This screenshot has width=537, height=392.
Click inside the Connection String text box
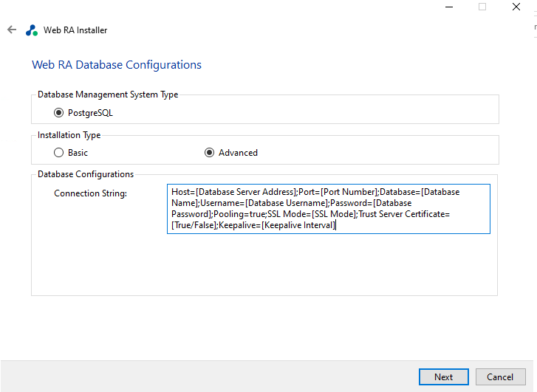click(x=328, y=209)
